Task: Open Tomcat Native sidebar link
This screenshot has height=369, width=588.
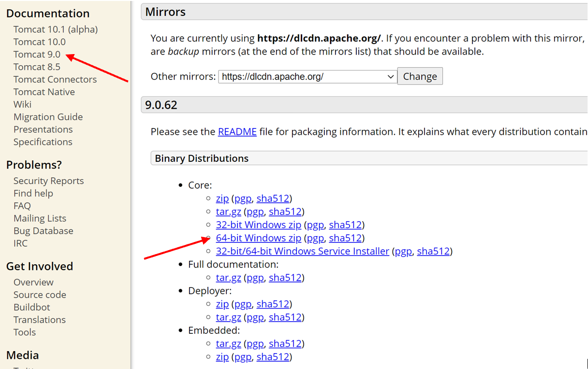Action: [44, 92]
